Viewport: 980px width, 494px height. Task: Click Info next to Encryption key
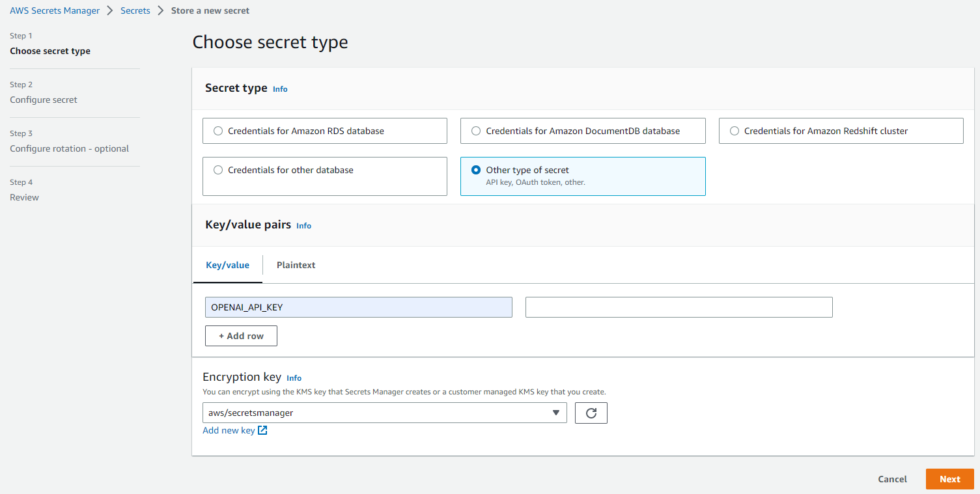pyautogui.click(x=294, y=377)
